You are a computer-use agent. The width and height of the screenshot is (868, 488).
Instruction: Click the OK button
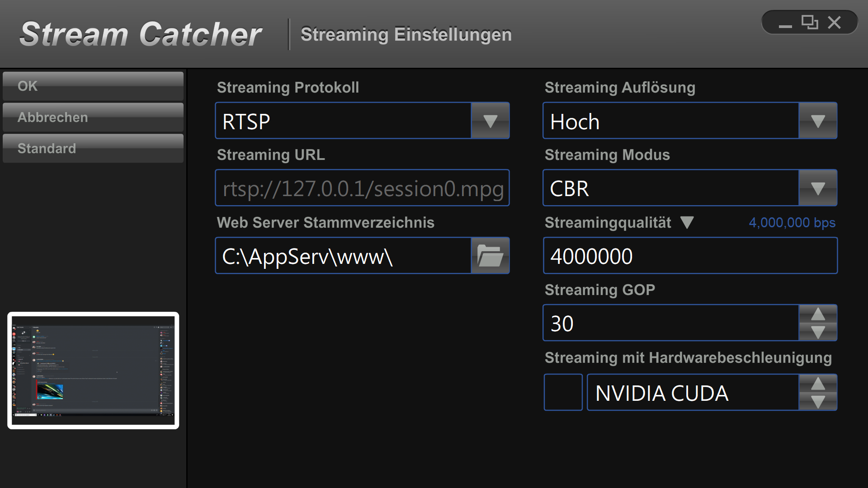[93, 86]
